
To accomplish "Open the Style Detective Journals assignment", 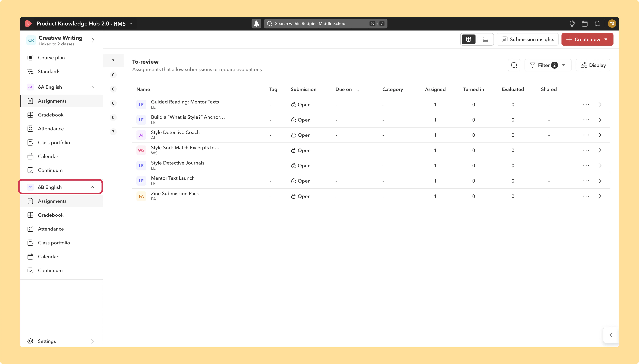I will [178, 163].
